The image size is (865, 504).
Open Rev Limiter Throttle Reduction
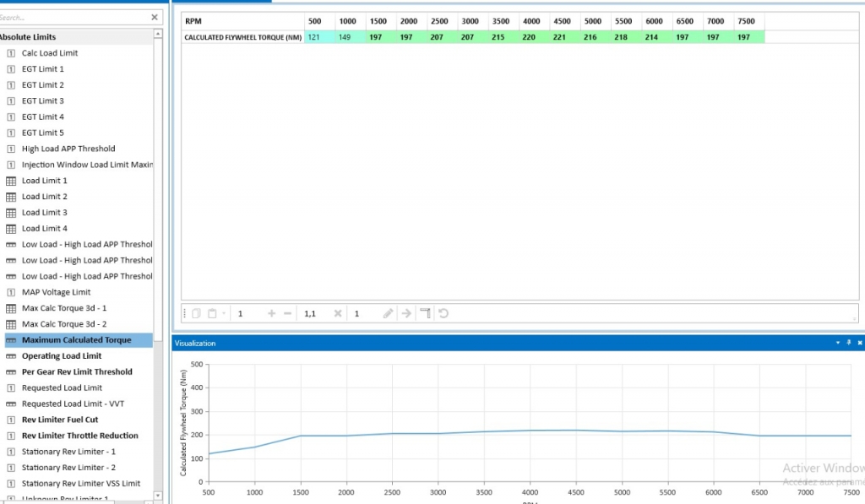coord(80,436)
